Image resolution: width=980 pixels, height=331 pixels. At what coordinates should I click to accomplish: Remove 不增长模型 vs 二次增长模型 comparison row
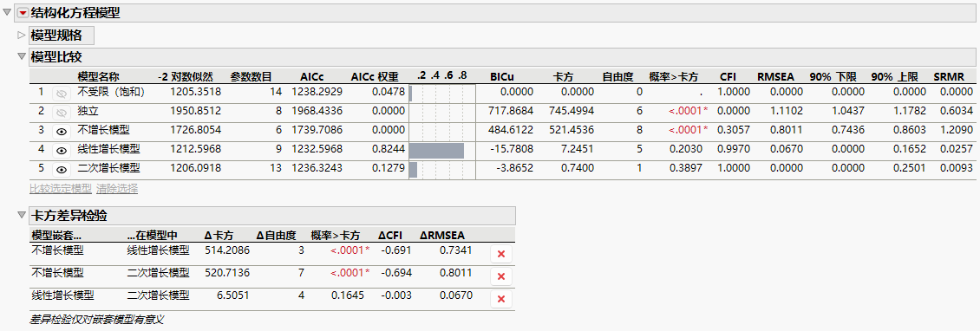[x=500, y=276]
